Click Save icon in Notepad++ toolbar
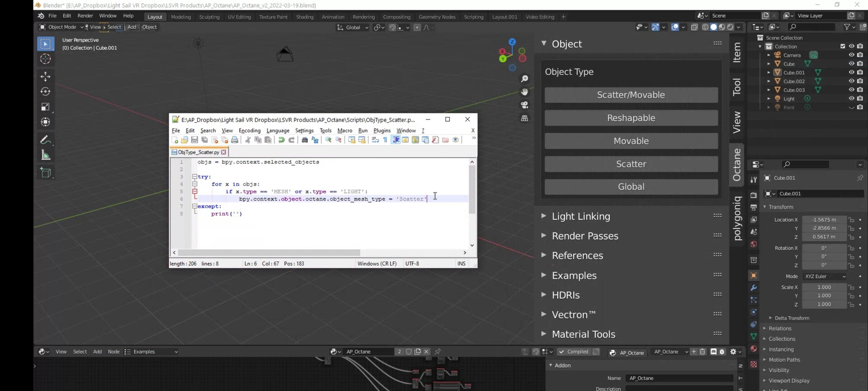 (x=194, y=140)
